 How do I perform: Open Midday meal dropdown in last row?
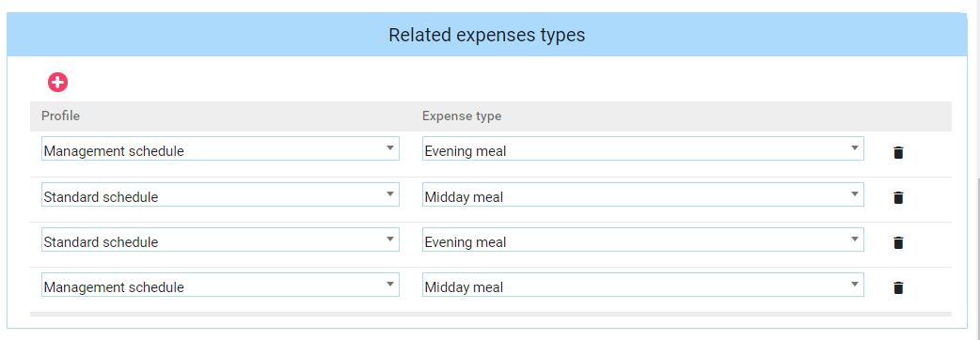click(x=643, y=285)
